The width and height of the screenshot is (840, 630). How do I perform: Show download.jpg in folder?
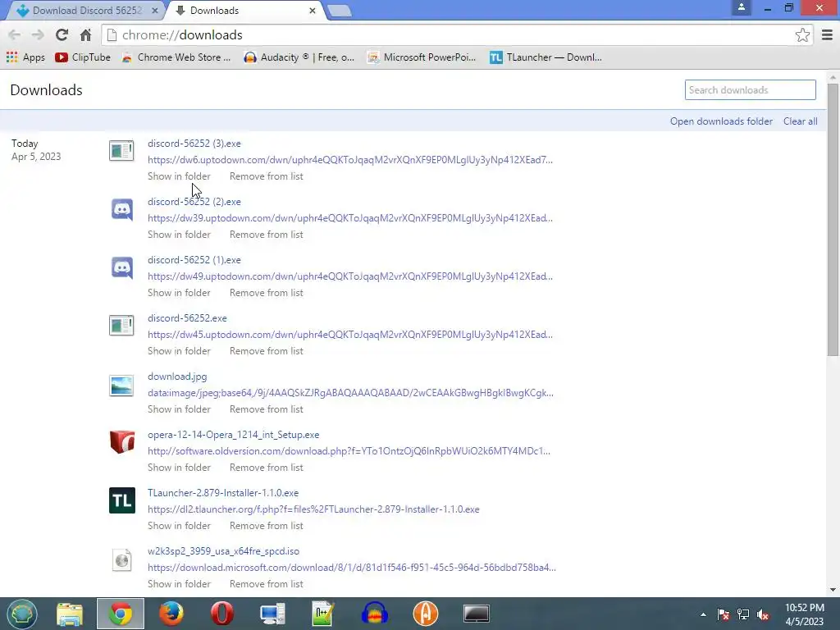coord(179,409)
